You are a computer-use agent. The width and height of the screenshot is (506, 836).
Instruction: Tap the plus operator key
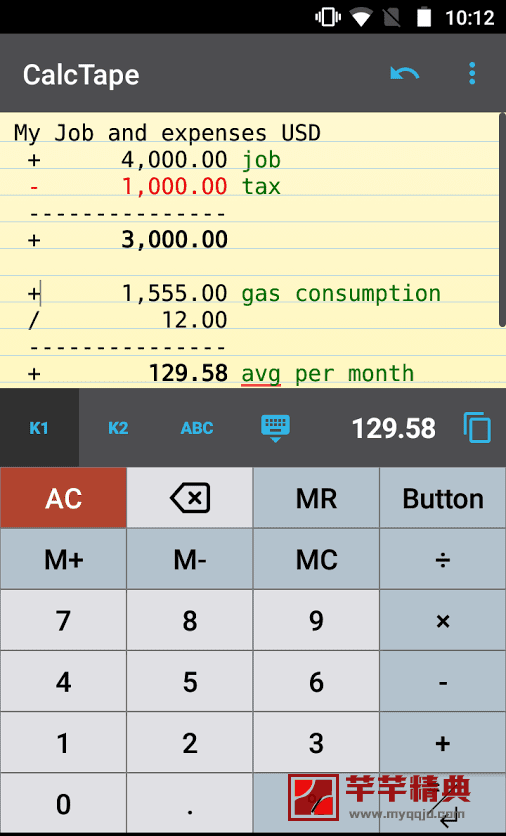click(443, 743)
